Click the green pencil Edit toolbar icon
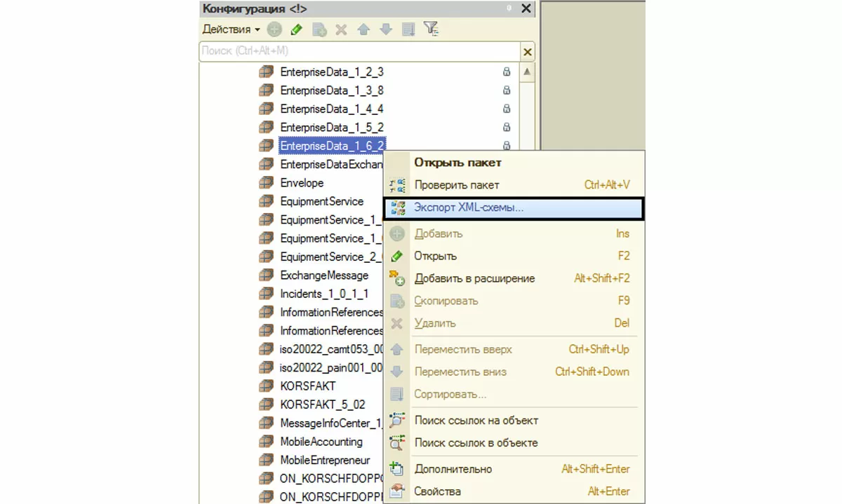The width and height of the screenshot is (842, 504). point(297,29)
